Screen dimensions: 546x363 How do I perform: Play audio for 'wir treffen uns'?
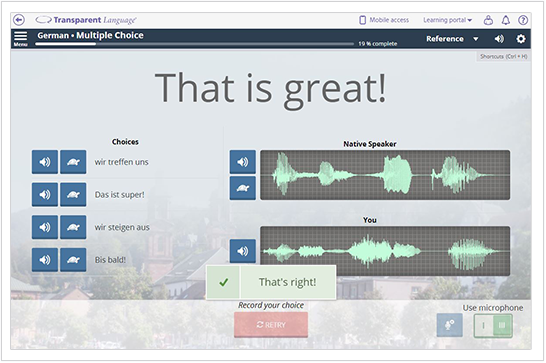45,162
